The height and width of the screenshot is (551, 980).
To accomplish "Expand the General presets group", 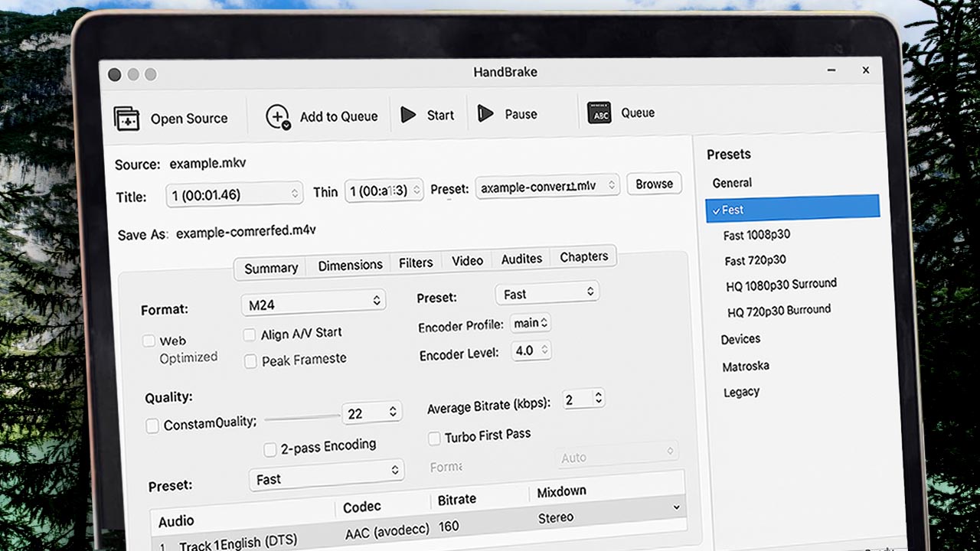I will [732, 183].
